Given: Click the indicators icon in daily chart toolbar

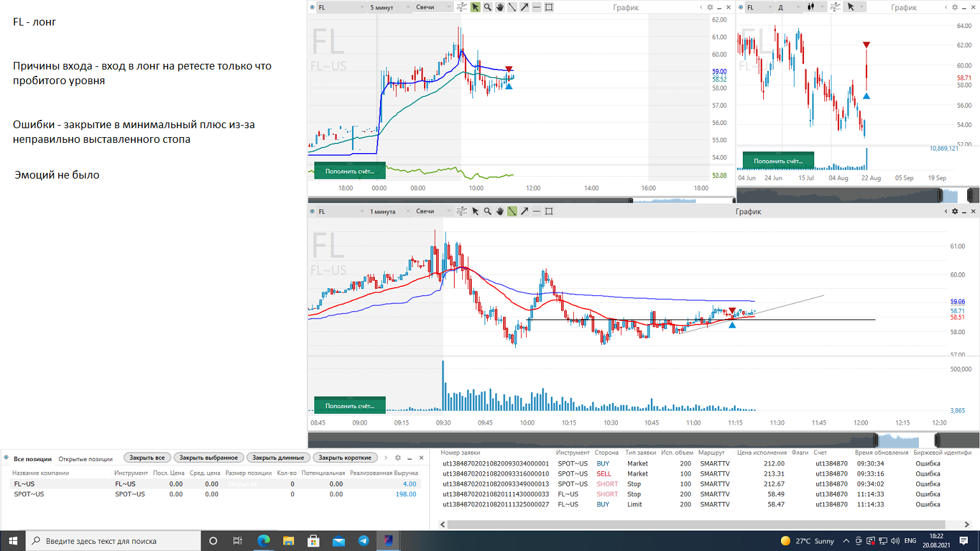Looking at the screenshot, I should (x=835, y=7).
